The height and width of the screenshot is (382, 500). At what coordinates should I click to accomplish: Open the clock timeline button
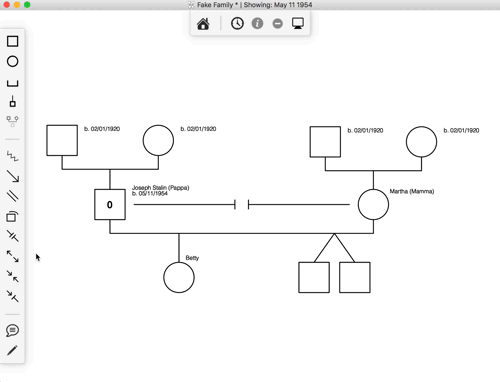[237, 23]
